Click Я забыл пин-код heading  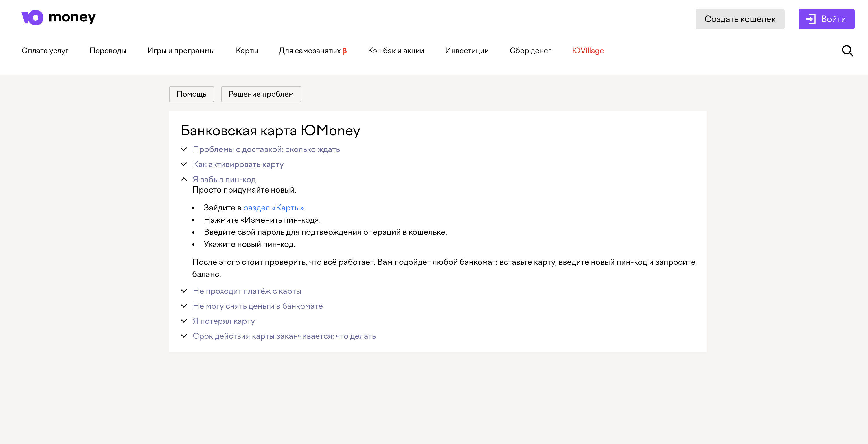[x=224, y=180]
